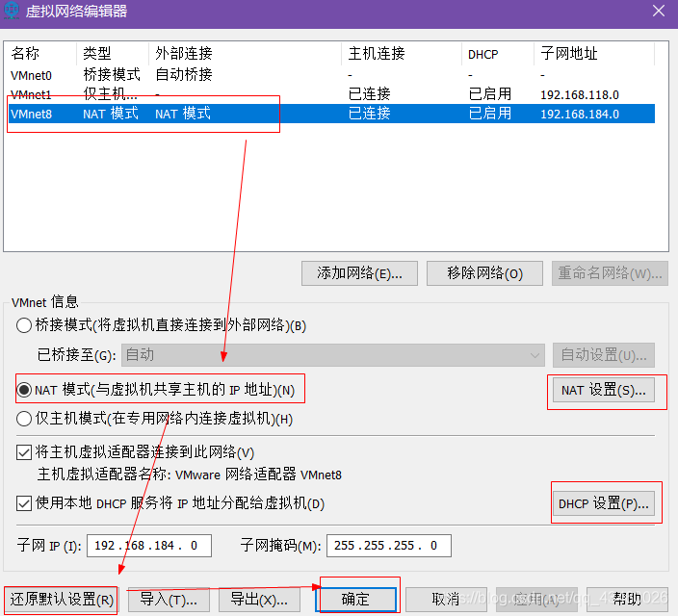Select the VMnet8 NAT network row
Viewport: 678px width, 616px height.
click(x=331, y=114)
